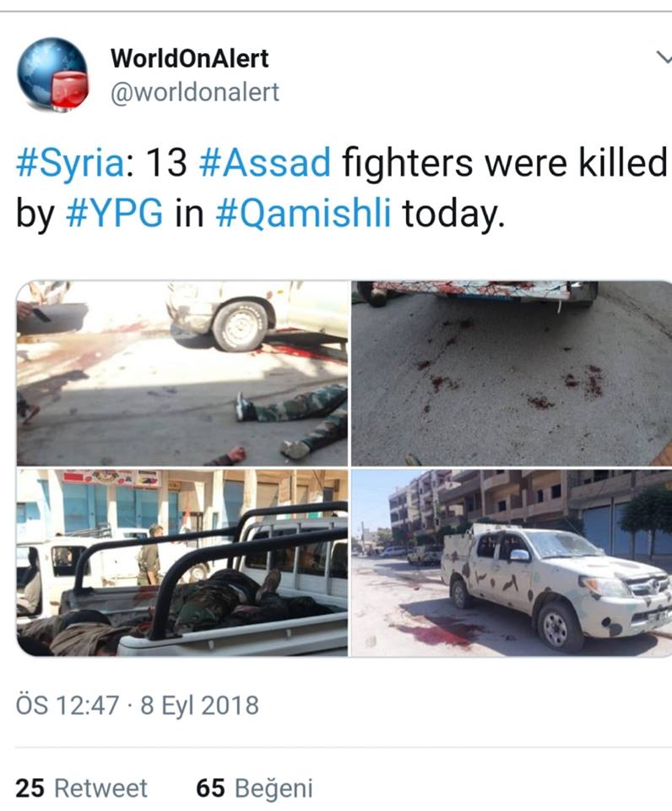The image size is (672, 811).
Task: Open the #Syria hashtag
Action: click(x=70, y=163)
